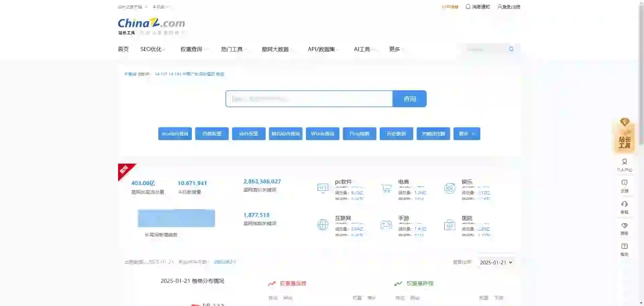This screenshot has height=306, width=644.
Task: Click the ChinaZ.com logo
Action: click(151, 23)
